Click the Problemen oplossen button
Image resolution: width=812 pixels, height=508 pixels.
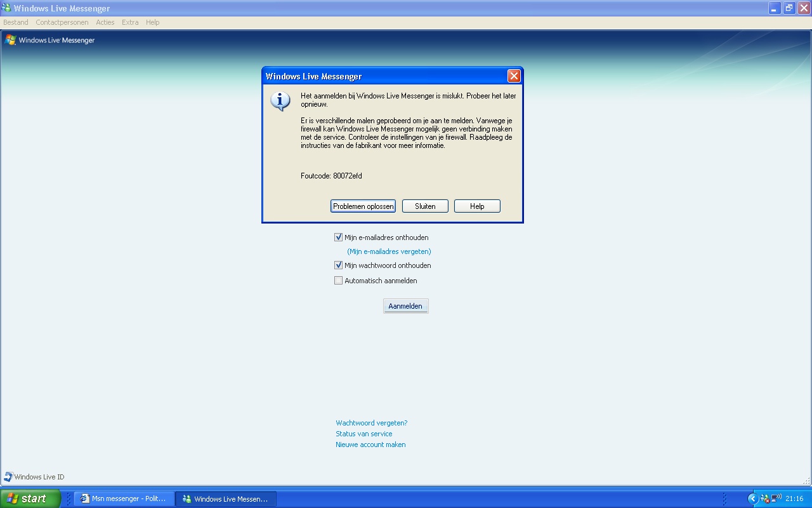pyautogui.click(x=363, y=206)
